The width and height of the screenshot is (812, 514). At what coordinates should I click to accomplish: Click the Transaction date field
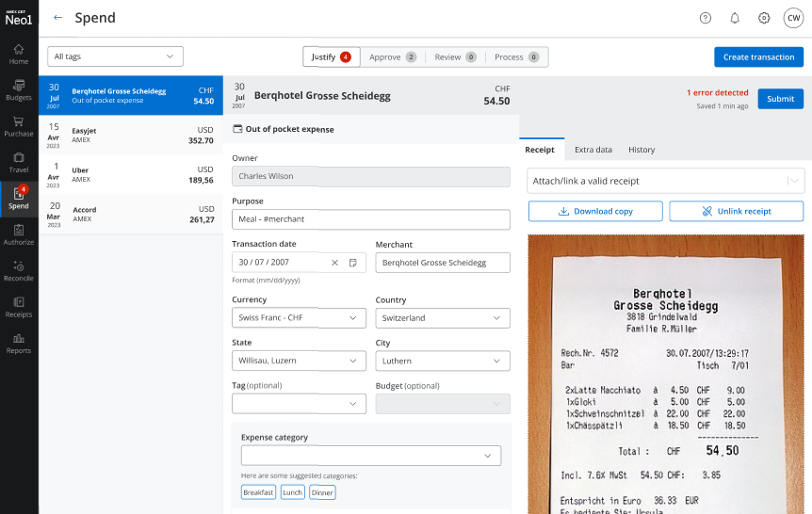pos(299,263)
